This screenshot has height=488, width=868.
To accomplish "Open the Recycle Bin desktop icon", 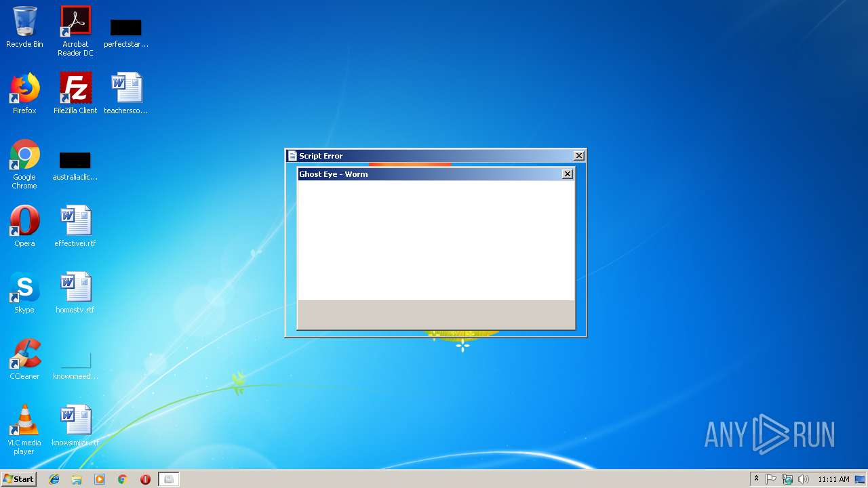I will tap(24, 27).
